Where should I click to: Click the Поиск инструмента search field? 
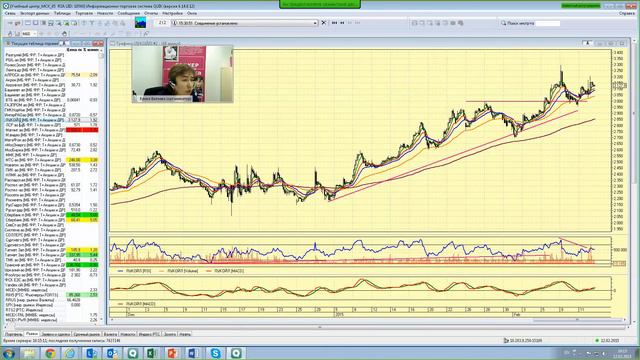click(548, 23)
